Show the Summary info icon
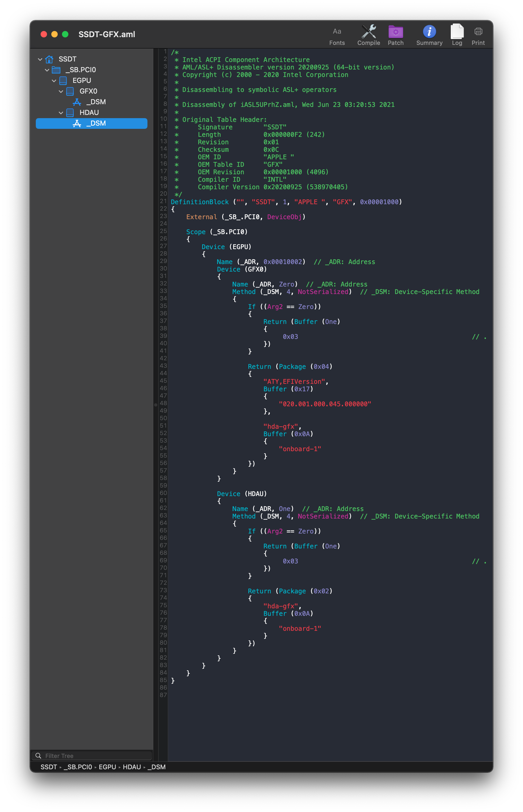 point(429,32)
